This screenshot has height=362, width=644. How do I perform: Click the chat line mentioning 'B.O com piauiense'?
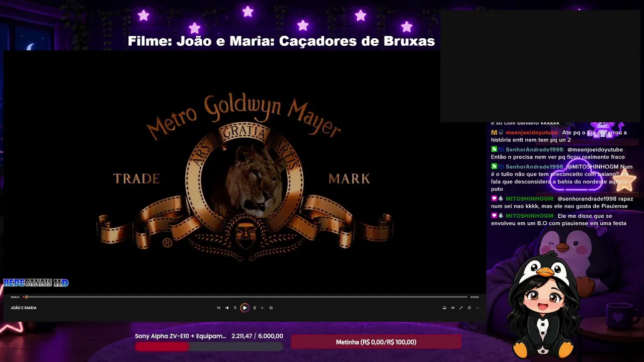pyautogui.click(x=558, y=223)
